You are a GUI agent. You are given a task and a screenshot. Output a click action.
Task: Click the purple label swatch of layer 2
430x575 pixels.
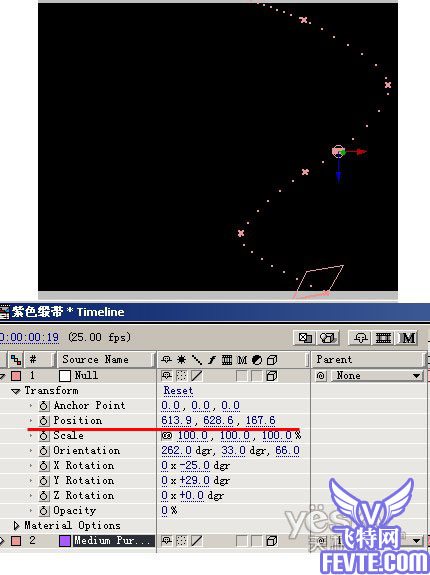(x=65, y=541)
